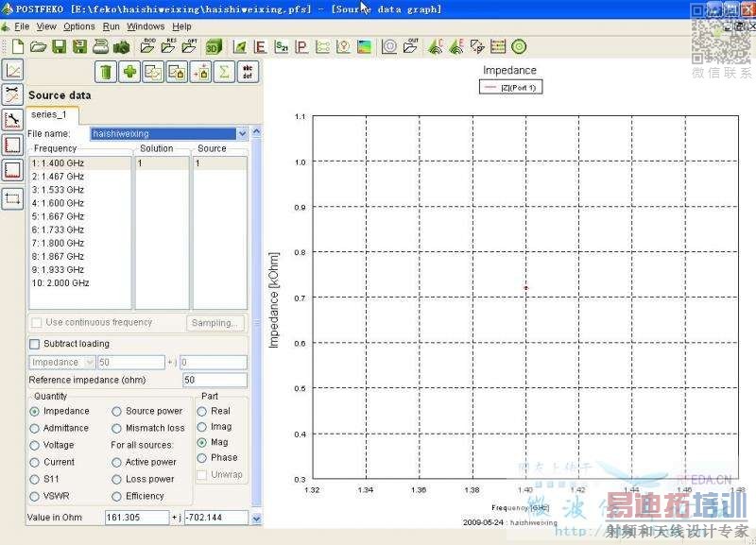Open the OPT file folder icon

point(190,46)
